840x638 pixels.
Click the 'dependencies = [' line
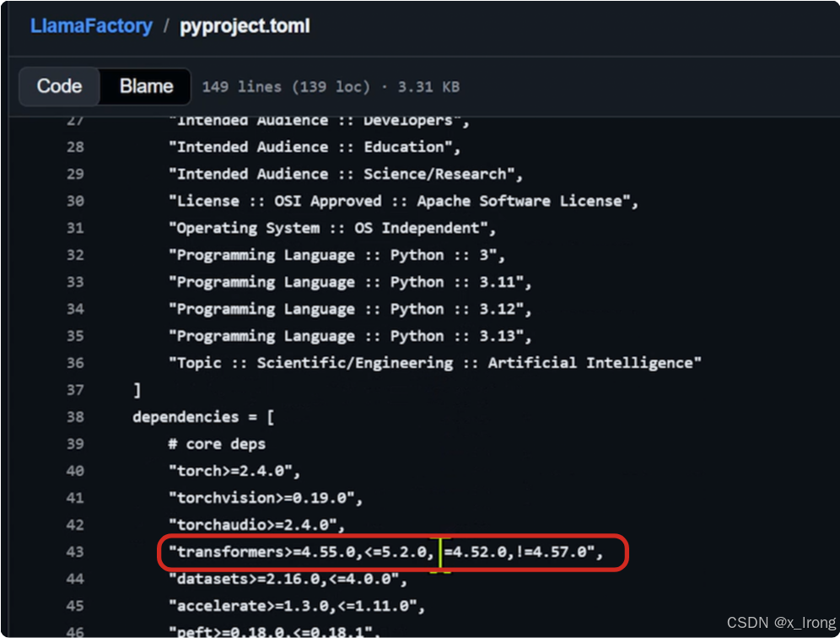[203, 417]
